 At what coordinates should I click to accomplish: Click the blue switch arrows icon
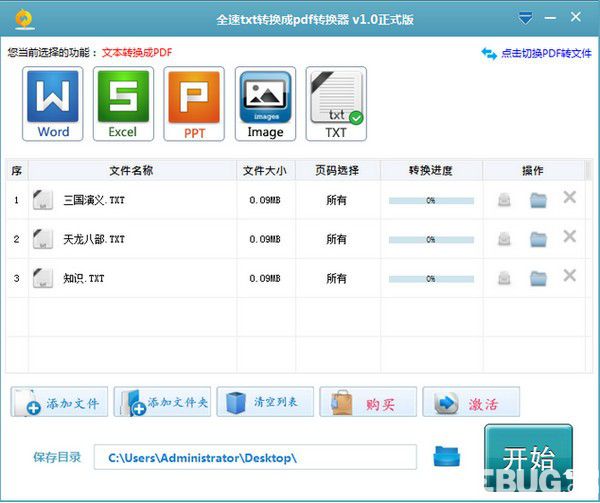[489, 54]
